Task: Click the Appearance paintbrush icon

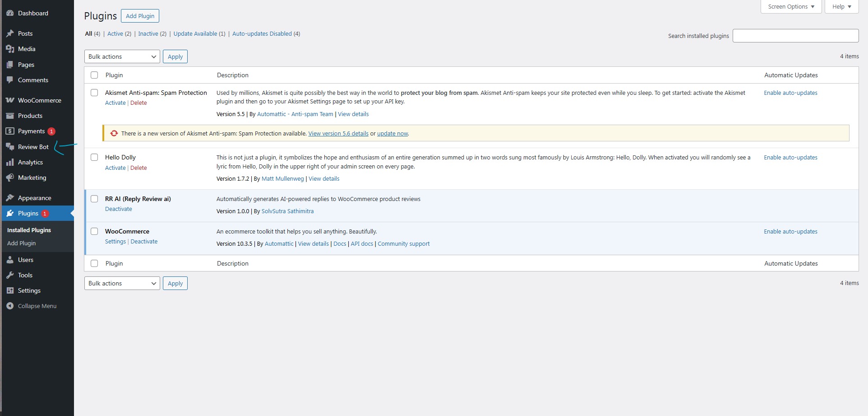Action: click(x=10, y=198)
